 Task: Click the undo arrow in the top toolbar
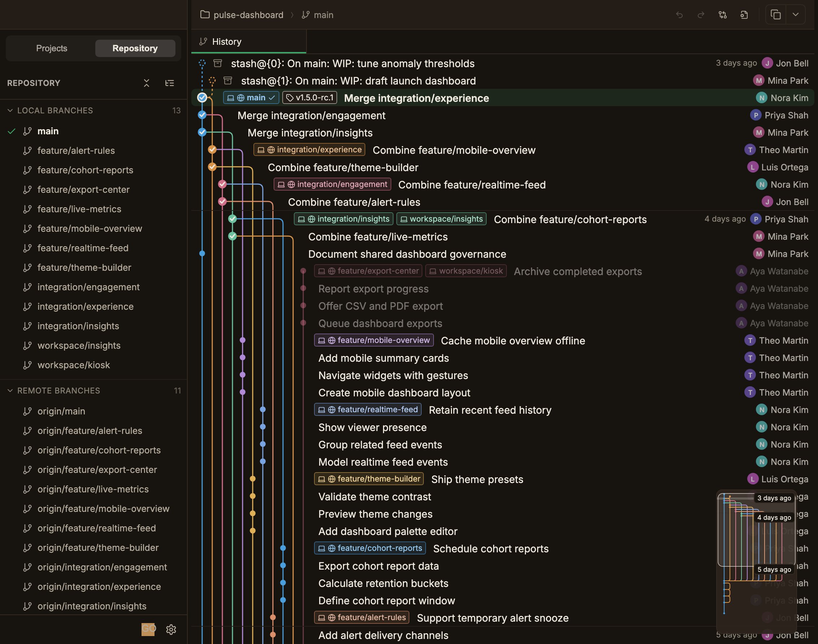(x=679, y=15)
